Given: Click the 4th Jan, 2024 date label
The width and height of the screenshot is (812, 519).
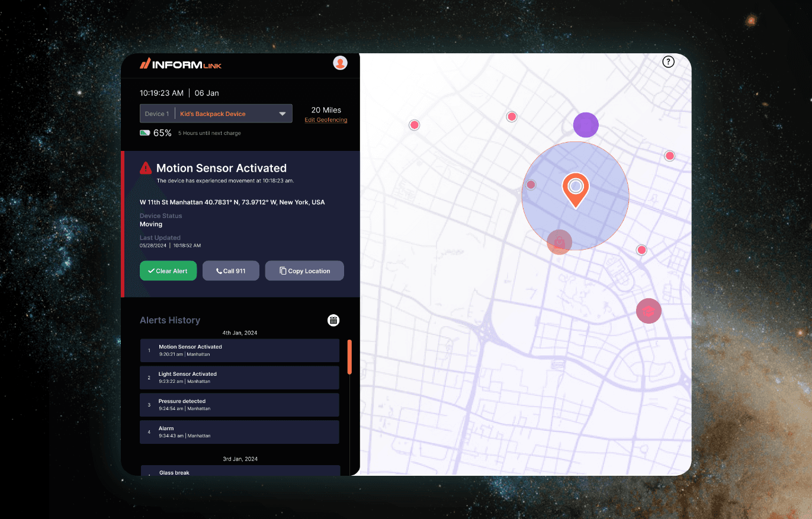Looking at the screenshot, I should point(240,333).
